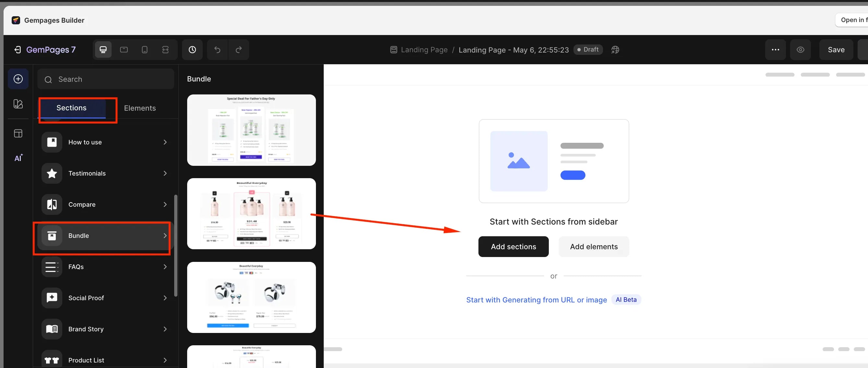
Task: Click the Search input field
Action: pyautogui.click(x=106, y=79)
